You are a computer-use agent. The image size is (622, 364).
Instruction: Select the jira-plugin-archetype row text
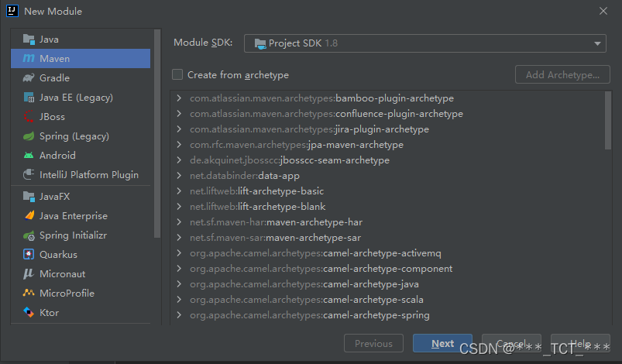(309, 129)
